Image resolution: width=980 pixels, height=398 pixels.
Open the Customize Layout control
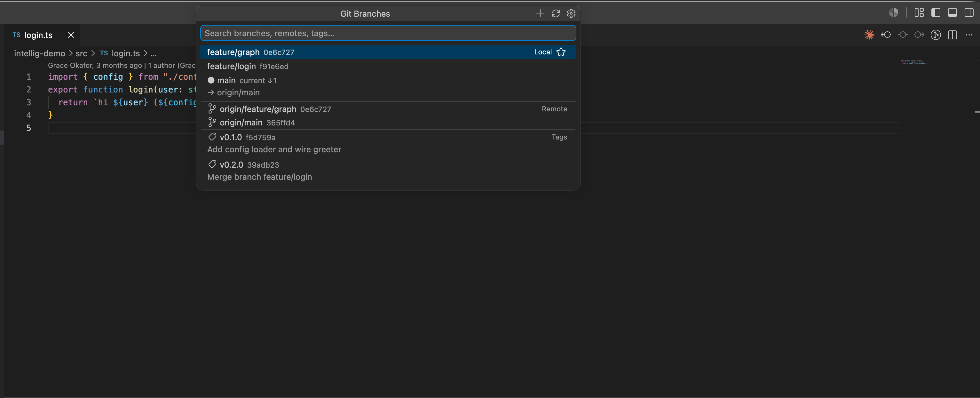coord(919,12)
